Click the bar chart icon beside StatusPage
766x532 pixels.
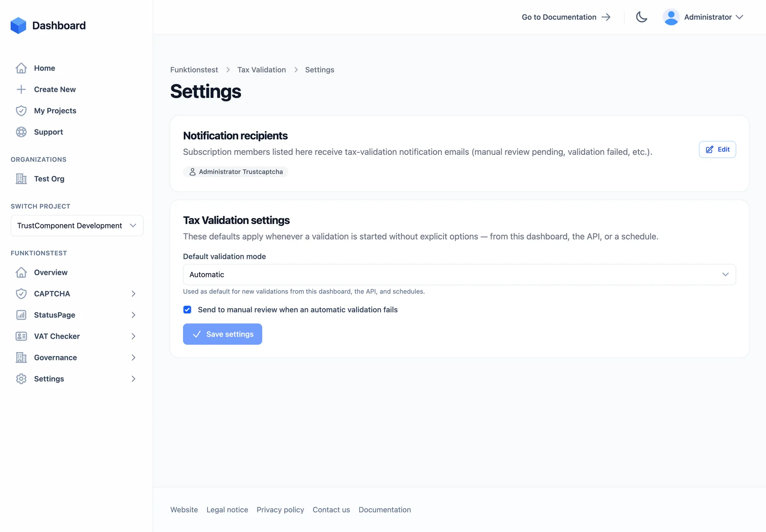point(21,315)
